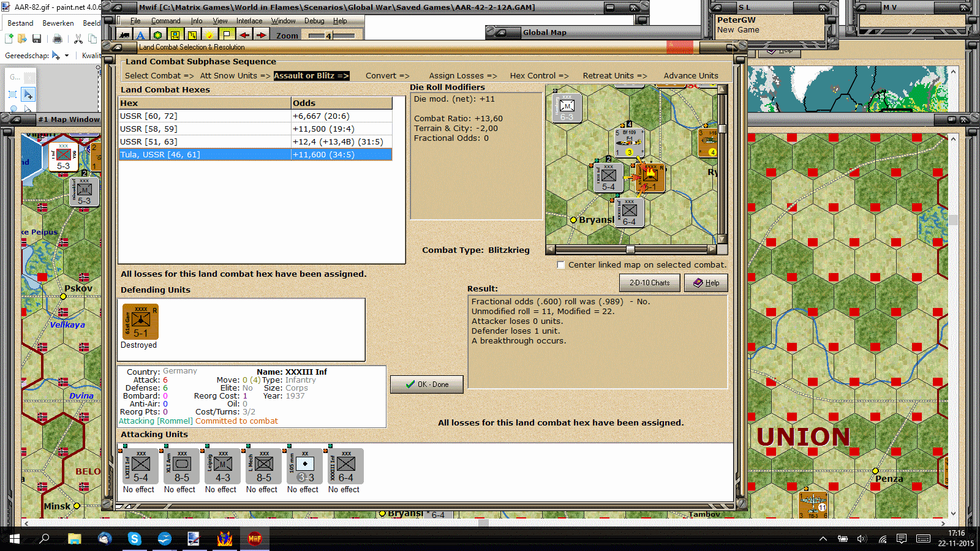Click the paint.net save icon
Viewport: 980px width, 551px height.
(37, 39)
